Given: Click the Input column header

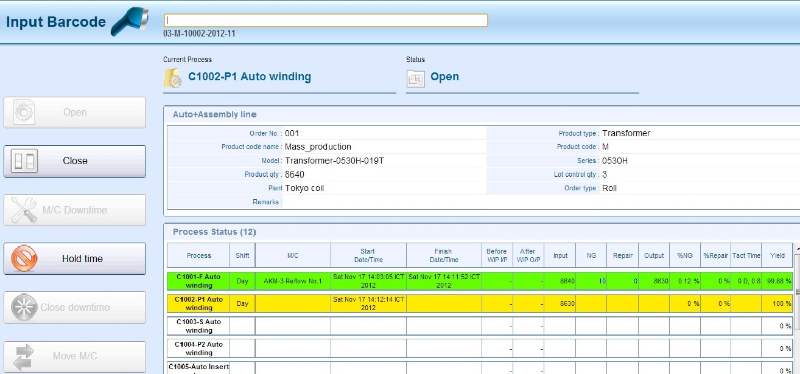Looking at the screenshot, I should 560,256.
